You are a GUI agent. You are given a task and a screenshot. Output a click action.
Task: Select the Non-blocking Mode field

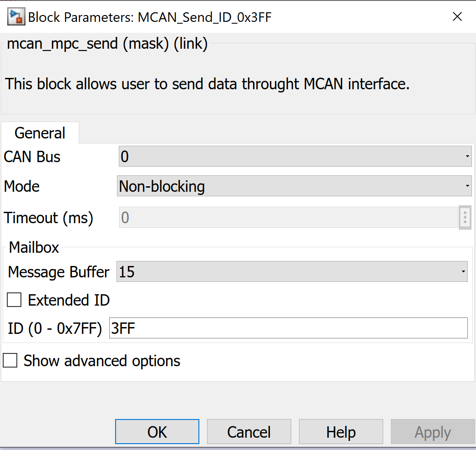pos(273,186)
